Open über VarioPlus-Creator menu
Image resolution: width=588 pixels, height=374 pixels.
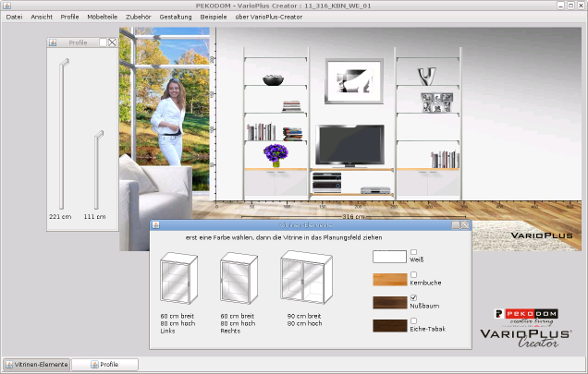tap(268, 17)
